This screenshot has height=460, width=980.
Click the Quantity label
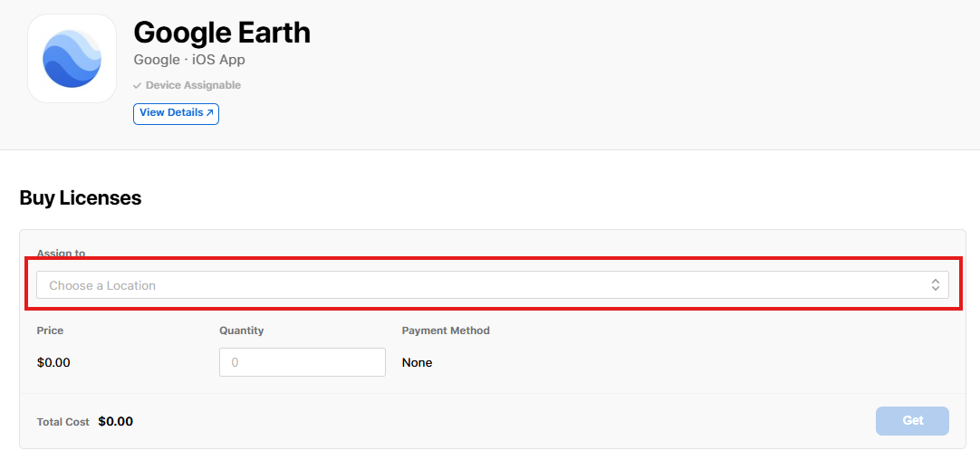click(x=241, y=331)
